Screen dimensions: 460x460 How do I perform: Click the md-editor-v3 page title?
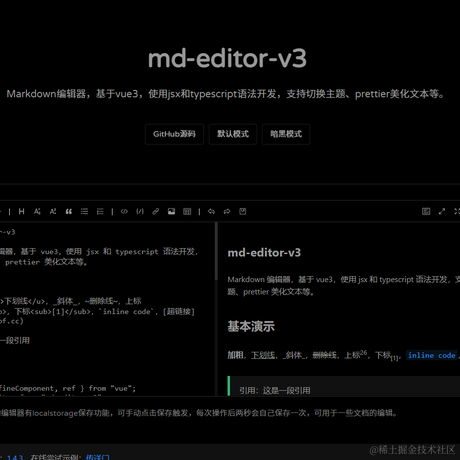tap(227, 59)
